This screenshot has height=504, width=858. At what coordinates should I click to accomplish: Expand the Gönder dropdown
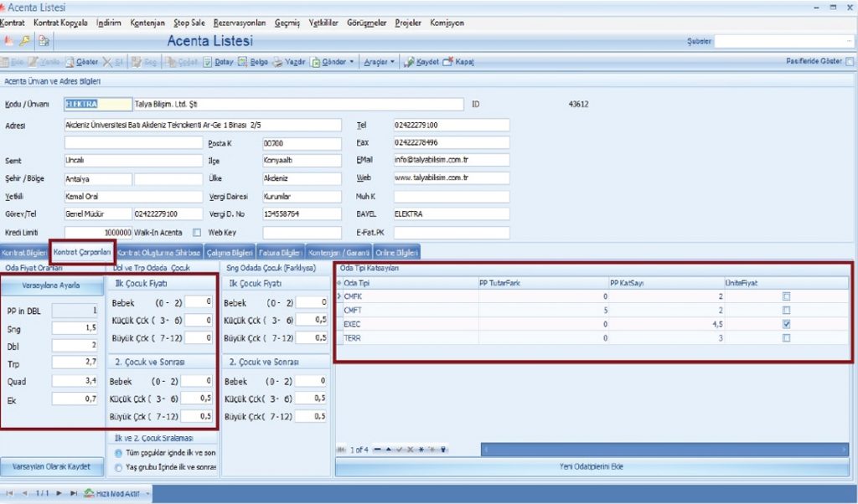(x=352, y=62)
